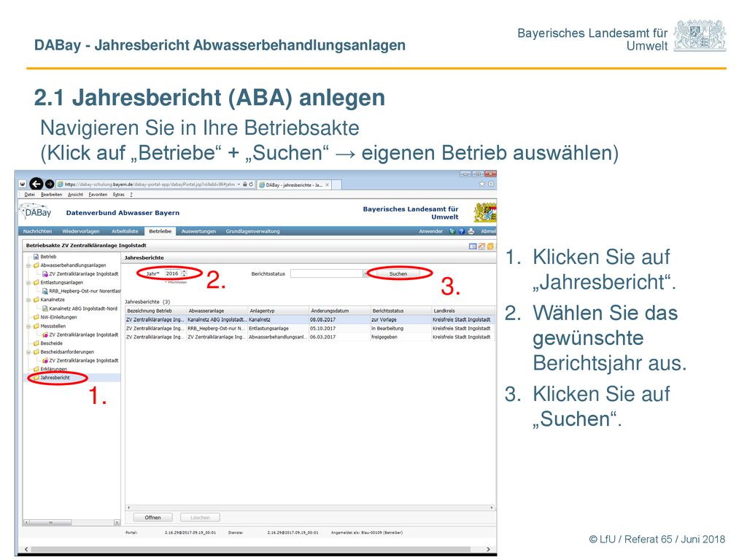Sort by the Landkreis column header
Viewport: 747px width, 560px height.
click(462, 311)
